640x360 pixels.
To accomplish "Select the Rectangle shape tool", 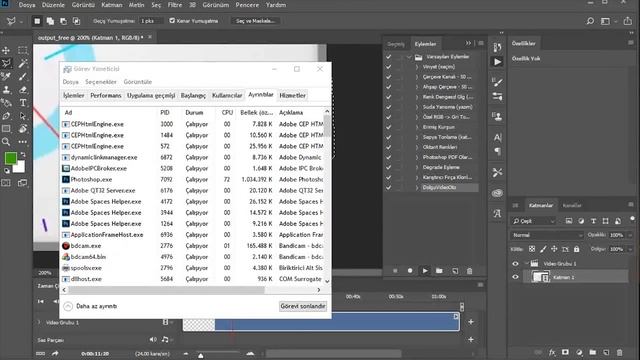I will [x=6, y=129].
